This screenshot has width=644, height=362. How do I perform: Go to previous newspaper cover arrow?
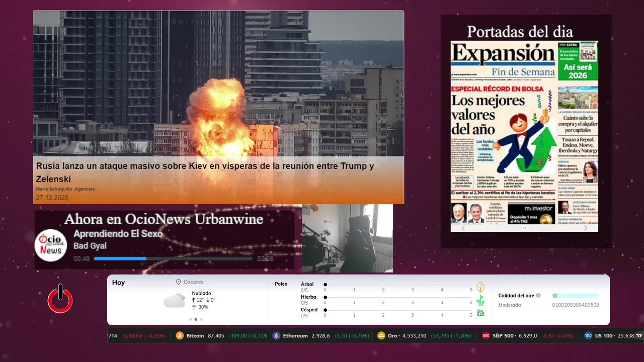[x=463, y=228]
